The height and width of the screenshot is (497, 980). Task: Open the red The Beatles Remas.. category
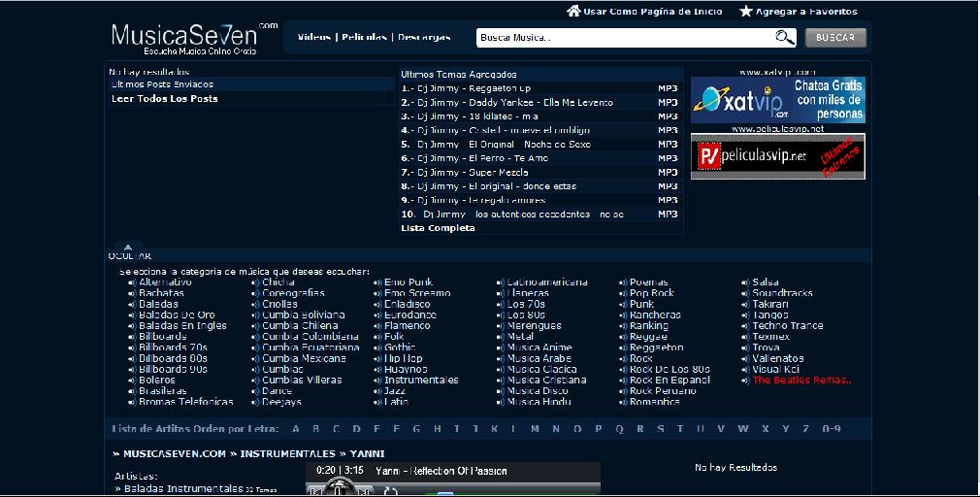(801, 380)
